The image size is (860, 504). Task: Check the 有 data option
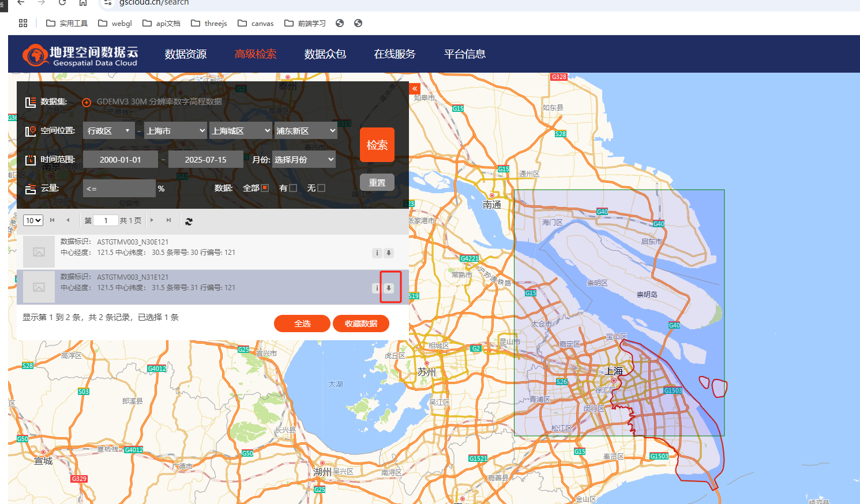pyautogui.click(x=293, y=188)
